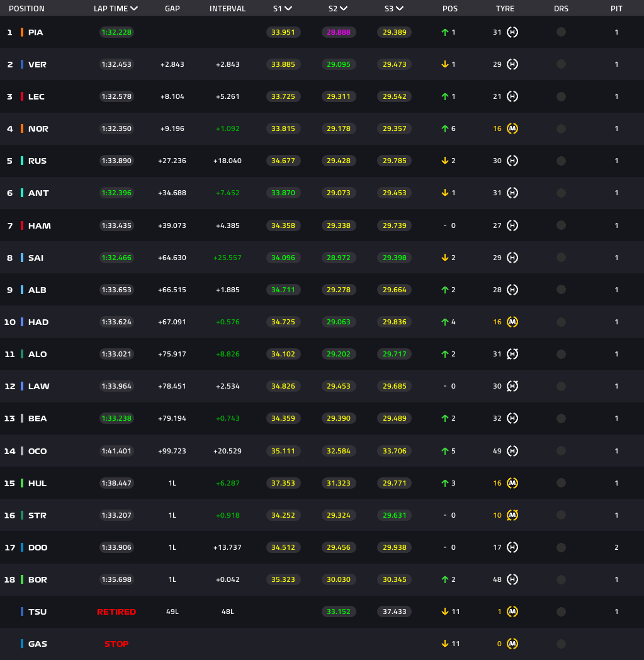Click SAI's hard tyre icon
644x660 pixels.
click(512, 258)
